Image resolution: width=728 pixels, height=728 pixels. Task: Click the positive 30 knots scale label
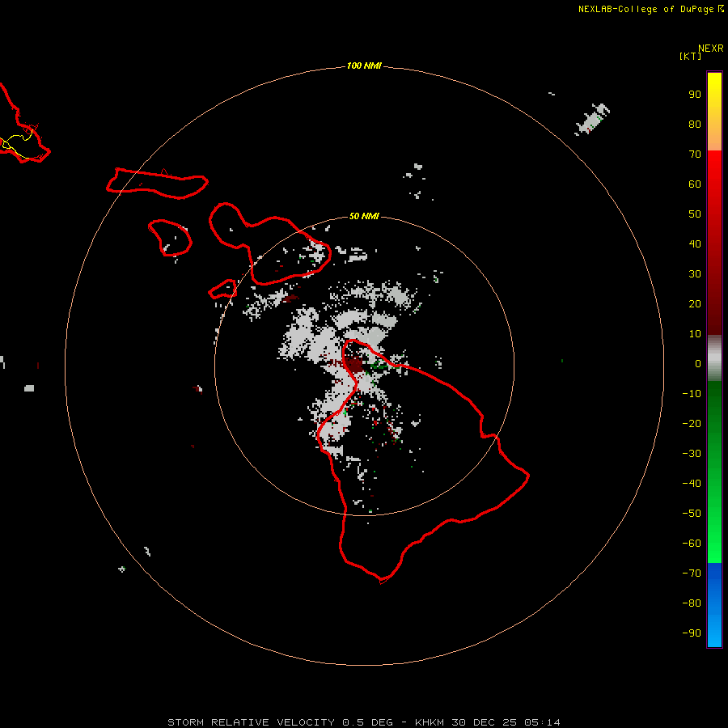(x=695, y=274)
